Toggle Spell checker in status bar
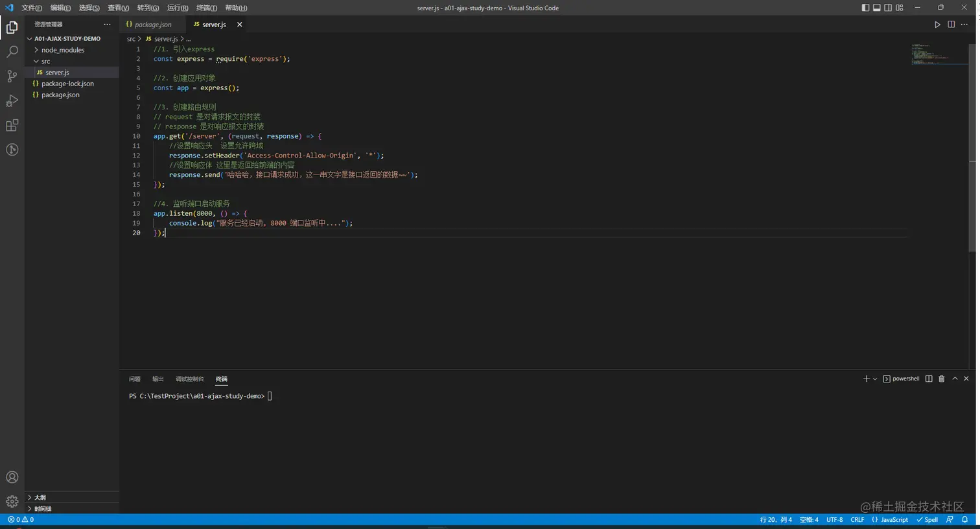This screenshot has height=529, width=980. tap(927, 520)
